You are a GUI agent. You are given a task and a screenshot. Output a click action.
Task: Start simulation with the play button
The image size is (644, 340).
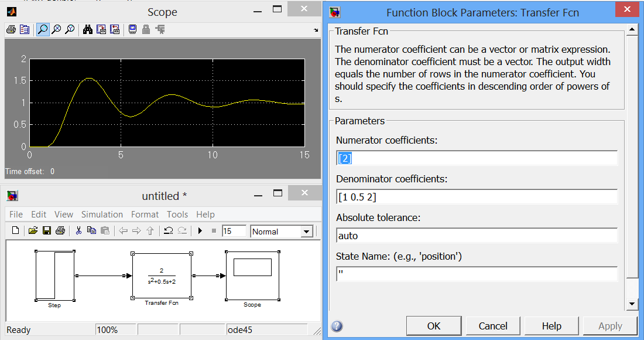click(x=200, y=230)
